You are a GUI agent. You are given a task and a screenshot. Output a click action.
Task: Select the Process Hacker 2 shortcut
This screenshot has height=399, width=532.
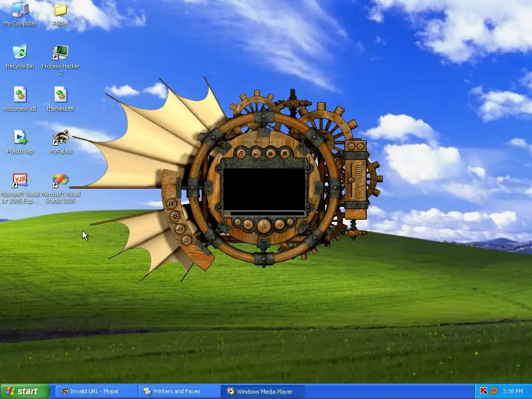[x=60, y=60]
